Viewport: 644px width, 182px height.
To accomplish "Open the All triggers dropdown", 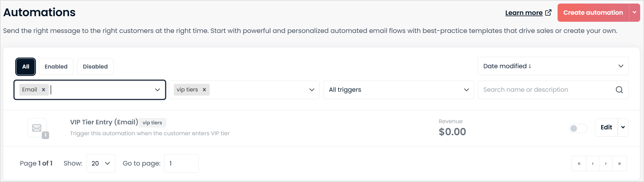I will coord(398,90).
